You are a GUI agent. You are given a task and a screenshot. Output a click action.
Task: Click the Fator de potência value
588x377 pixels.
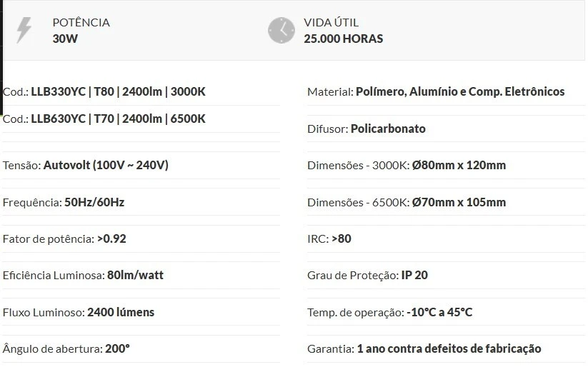click(x=111, y=238)
